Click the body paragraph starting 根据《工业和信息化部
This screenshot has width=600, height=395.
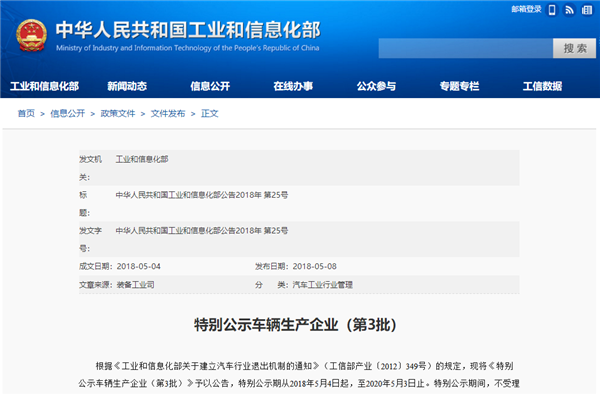[x=299, y=374]
